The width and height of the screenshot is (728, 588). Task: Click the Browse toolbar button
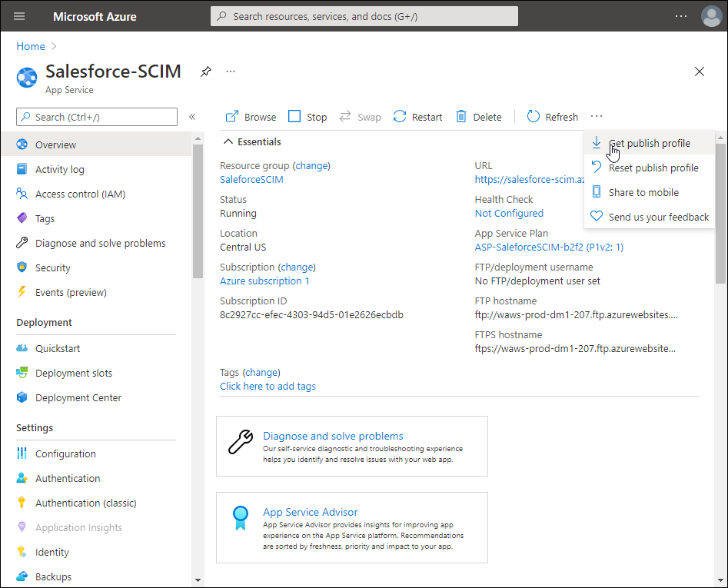(251, 117)
